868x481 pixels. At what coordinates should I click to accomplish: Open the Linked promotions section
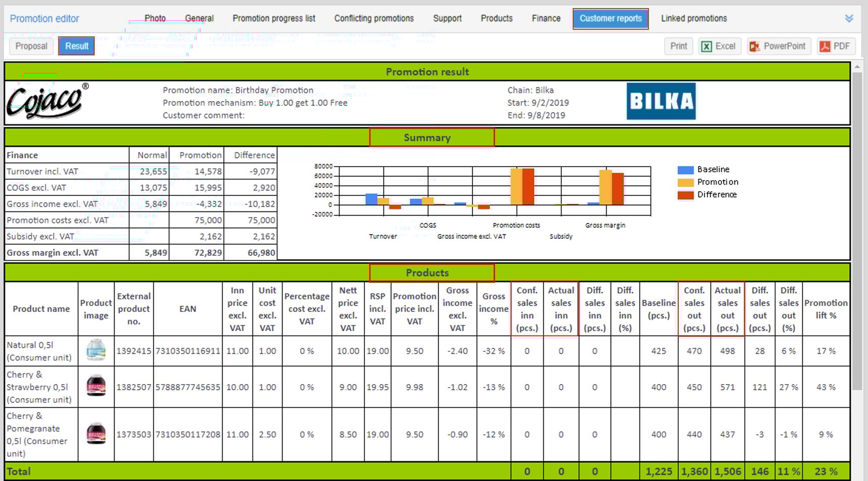[x=694, y=18]
